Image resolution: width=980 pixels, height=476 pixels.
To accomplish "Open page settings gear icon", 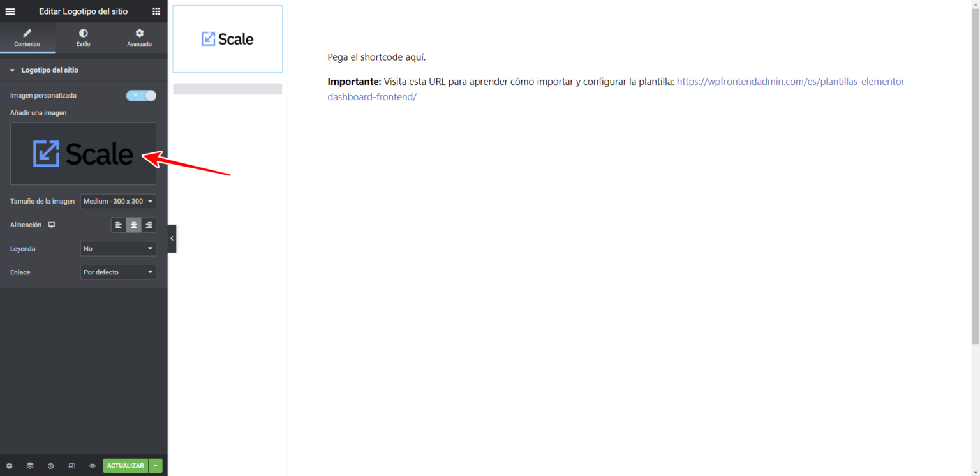I will (x=9, y=466).
